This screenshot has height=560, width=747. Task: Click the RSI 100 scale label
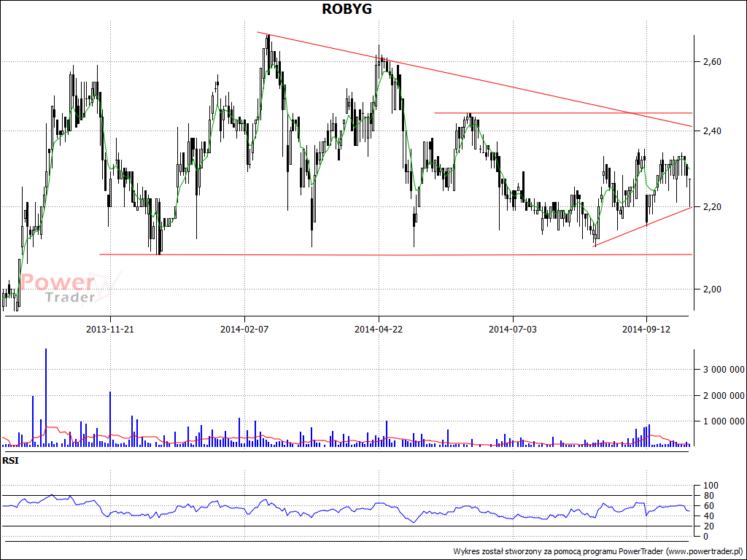pos(711,486)
